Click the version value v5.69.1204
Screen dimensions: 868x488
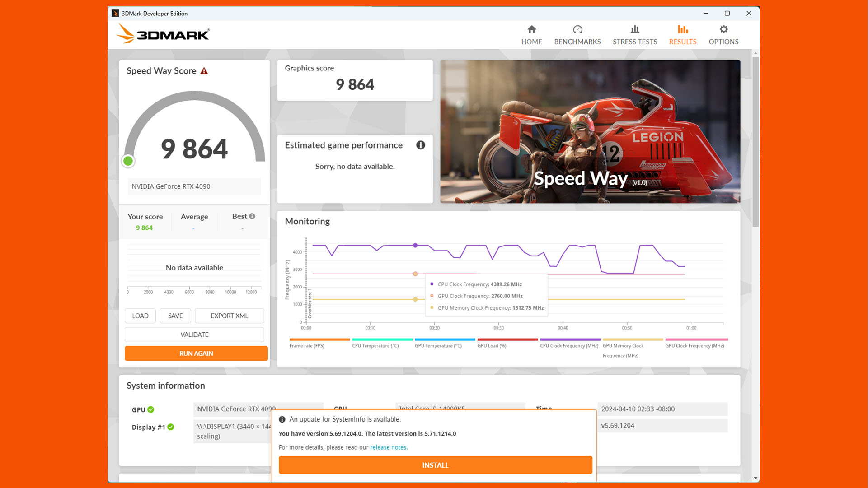coord(662,425)
